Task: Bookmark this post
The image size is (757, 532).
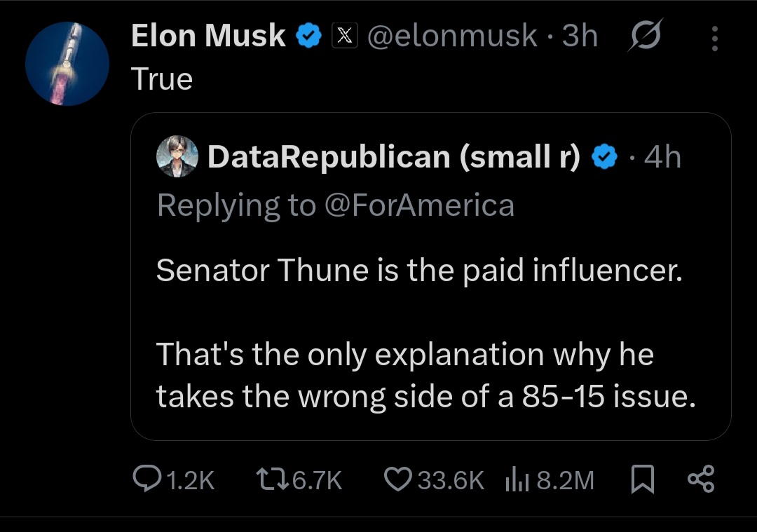Action: (642, 480)
